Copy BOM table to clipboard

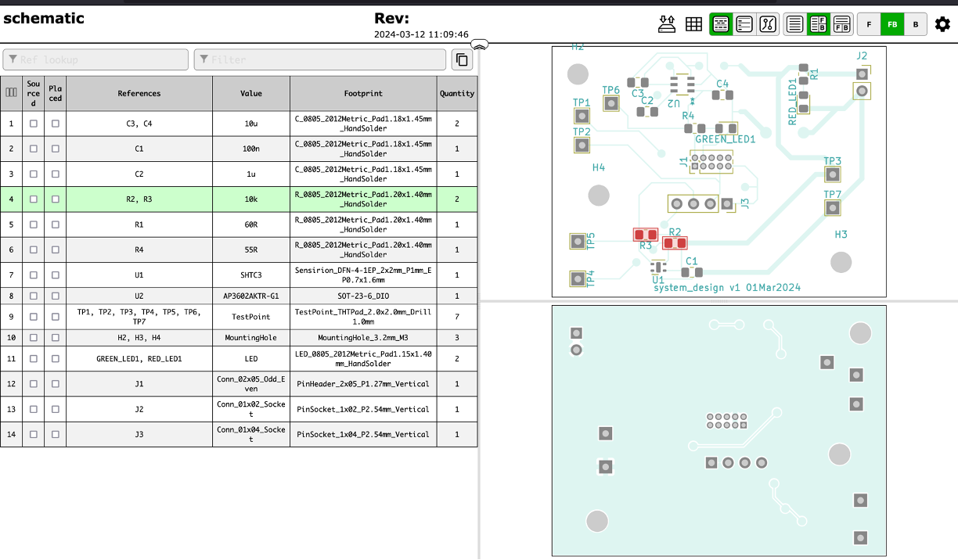(x=462, y=59)
